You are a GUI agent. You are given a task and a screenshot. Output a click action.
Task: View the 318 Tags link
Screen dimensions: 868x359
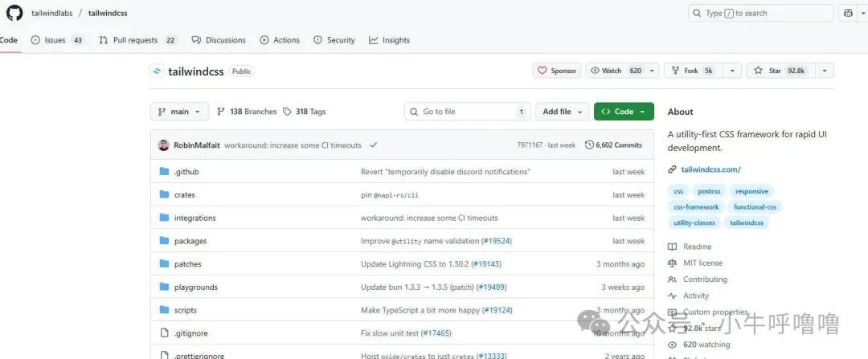pyautogui.click(x=304, y=111)
